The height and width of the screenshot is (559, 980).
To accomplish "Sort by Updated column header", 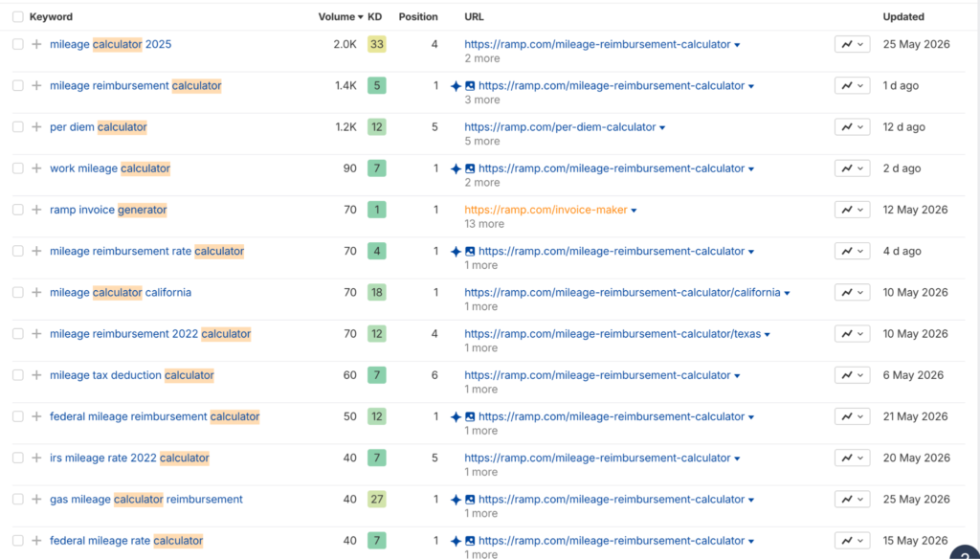I will coord(903,17).
